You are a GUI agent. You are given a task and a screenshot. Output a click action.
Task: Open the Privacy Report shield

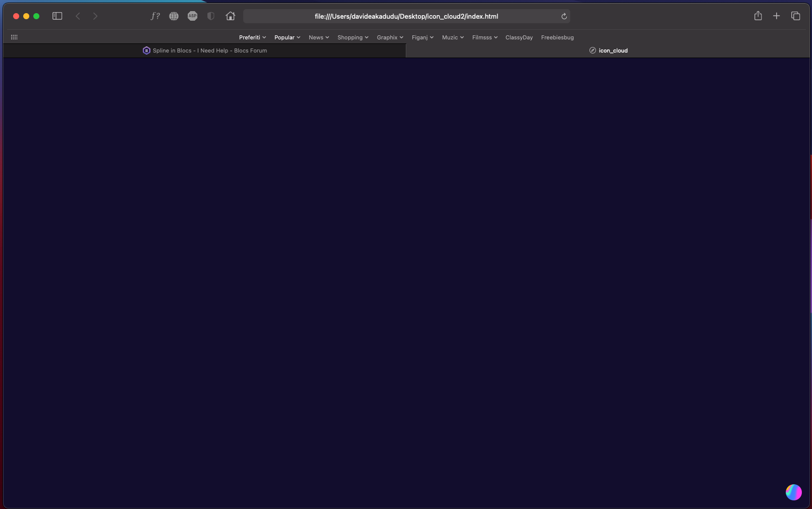click(x=211, y=16)
